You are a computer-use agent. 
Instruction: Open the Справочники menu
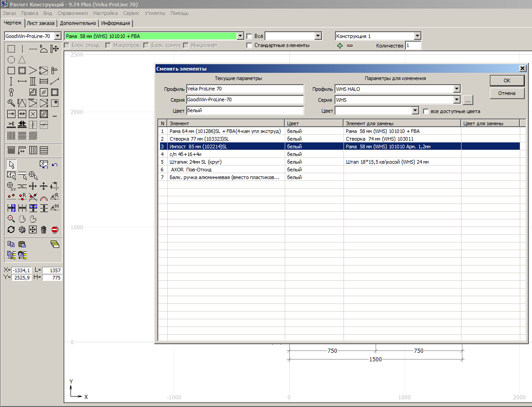click(73, 13)
